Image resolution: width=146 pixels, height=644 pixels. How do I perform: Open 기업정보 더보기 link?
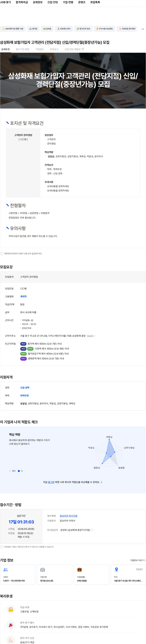tap(137, 560)
